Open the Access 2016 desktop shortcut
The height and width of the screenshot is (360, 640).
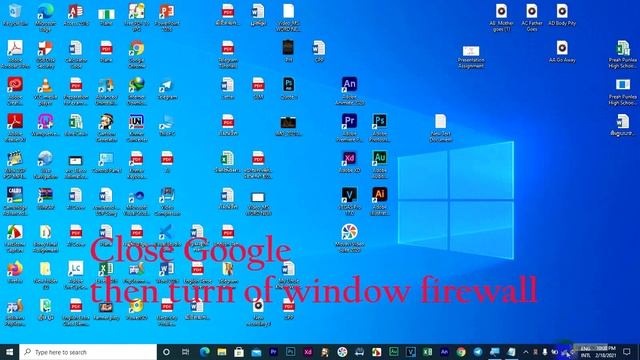click(x=76, y=16)
